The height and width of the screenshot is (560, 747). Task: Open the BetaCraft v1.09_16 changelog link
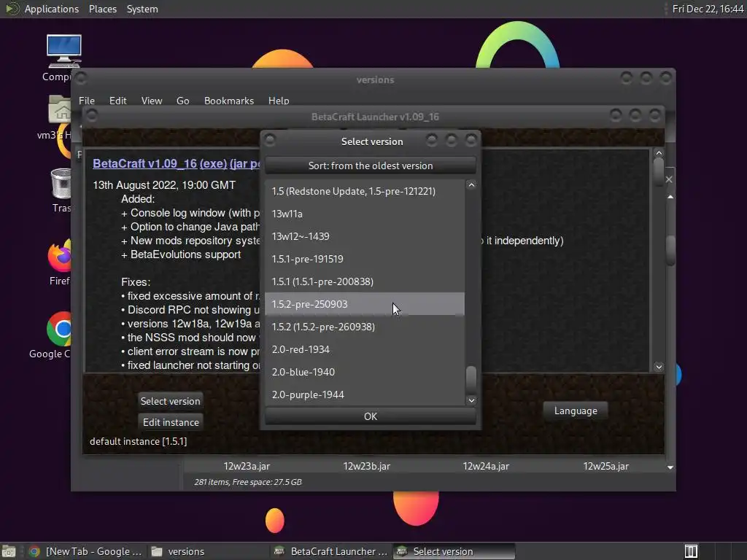click(x=144, y=163)
